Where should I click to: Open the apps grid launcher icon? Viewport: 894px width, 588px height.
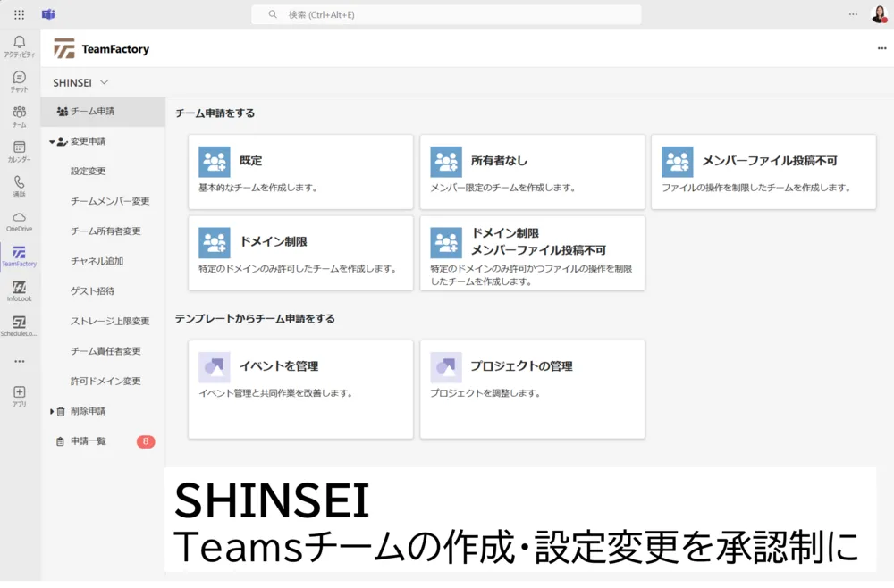coord(19,15)
